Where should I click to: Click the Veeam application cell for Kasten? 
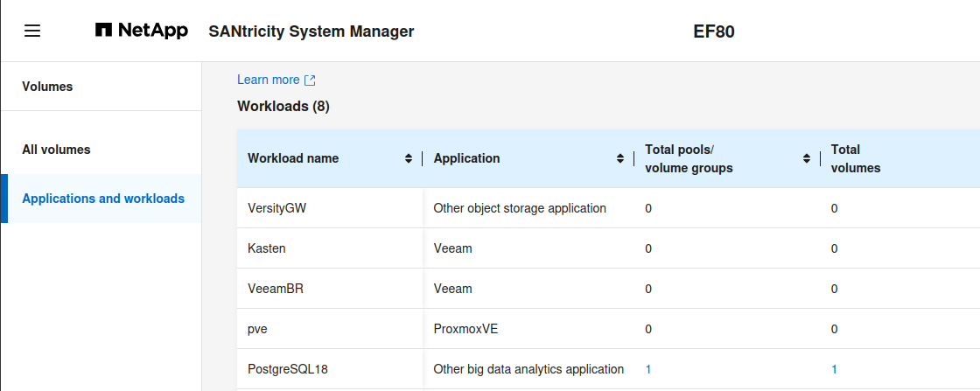(x=452, y=248)
